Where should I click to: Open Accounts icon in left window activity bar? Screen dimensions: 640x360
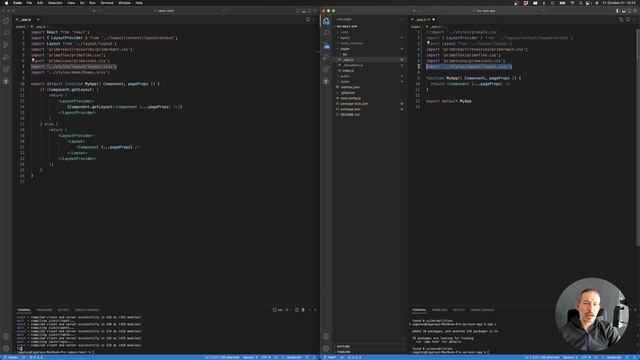pyautogui.click(x=6, y=337)
